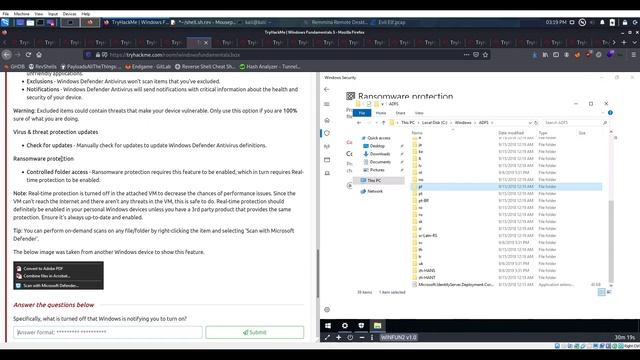This screenshot has height=360, width=640.
Task: Open page actions three-dot menu
Action: click(x=467, y=55)
